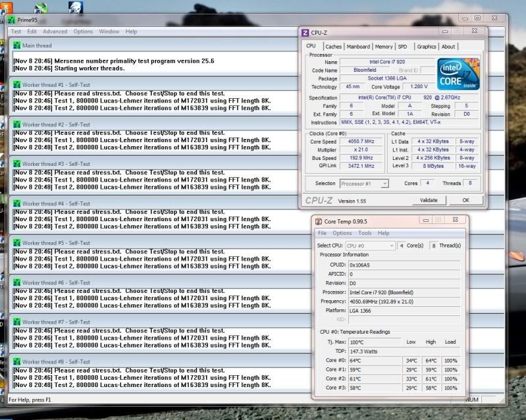Click the Core #0 temperature 64°C reading
This screenshot has width=526, height=420.
pyautogui.click(x=375, y=361)
